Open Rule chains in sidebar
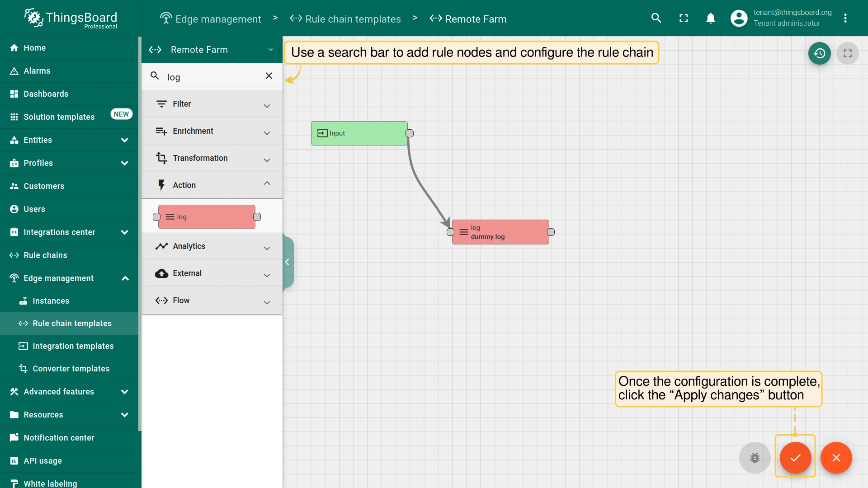This screenshot has height=488, width=868. (45, 255)
